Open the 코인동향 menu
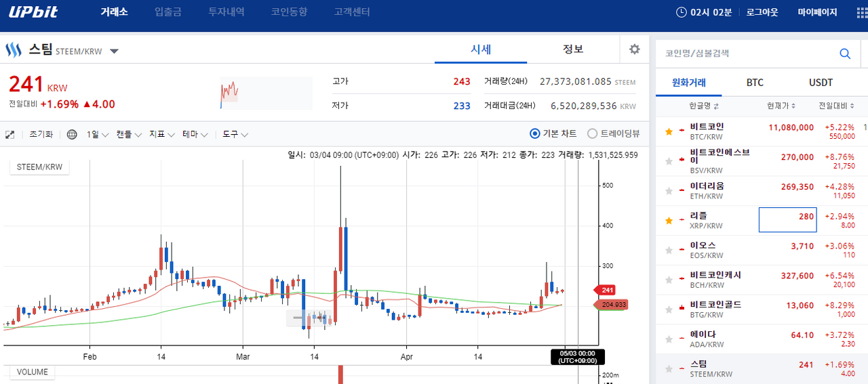Viewport: 868px width, 384px height. click(x=289, y=12)
